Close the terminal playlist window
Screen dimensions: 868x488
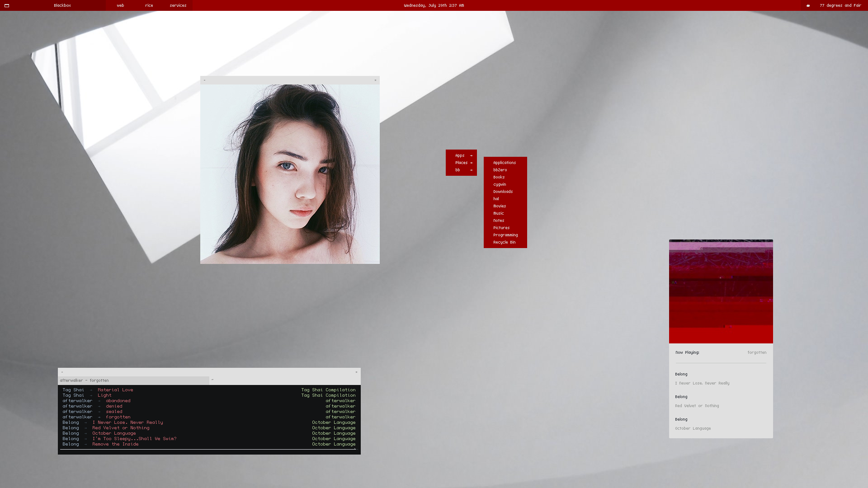(356, 372)
